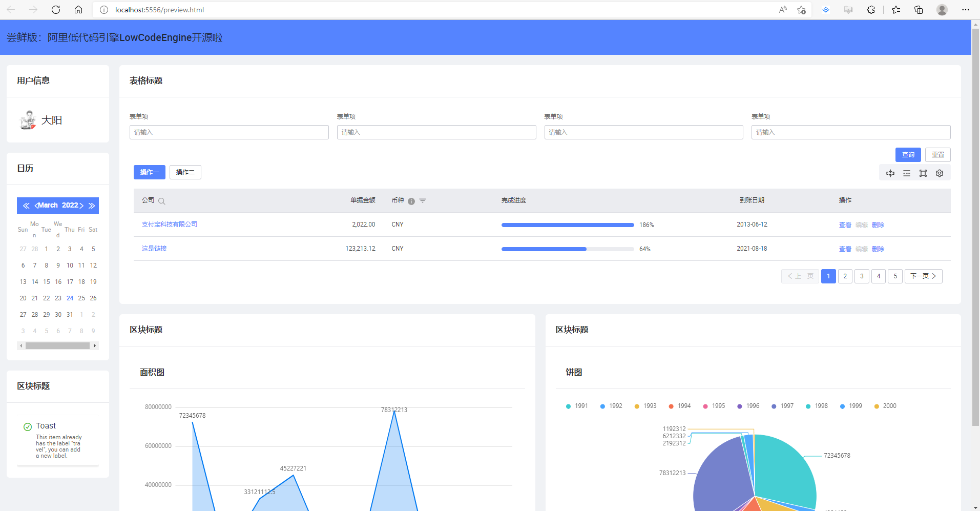
Task: Toggle the 1996 pie legend item
Action: point(748,406)
